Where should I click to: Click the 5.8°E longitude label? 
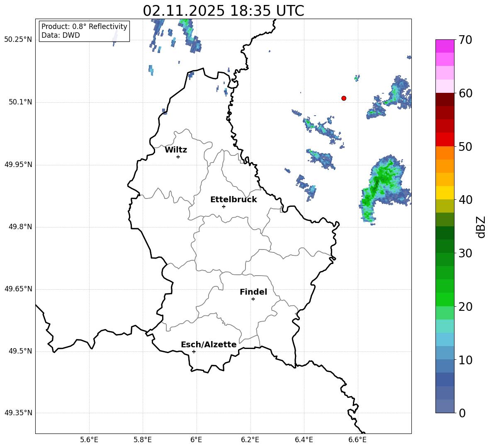click(x=143, y=440)
